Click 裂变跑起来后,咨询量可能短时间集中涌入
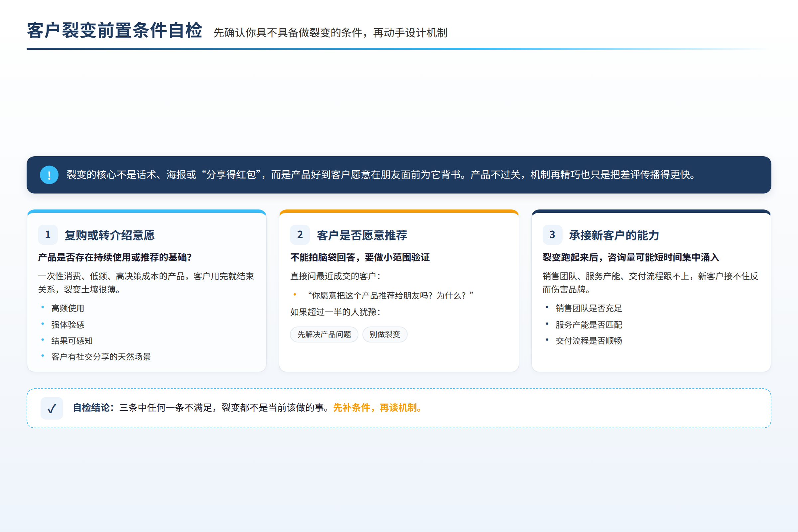The width and height of the screenshot is (798, 532). 631,257
